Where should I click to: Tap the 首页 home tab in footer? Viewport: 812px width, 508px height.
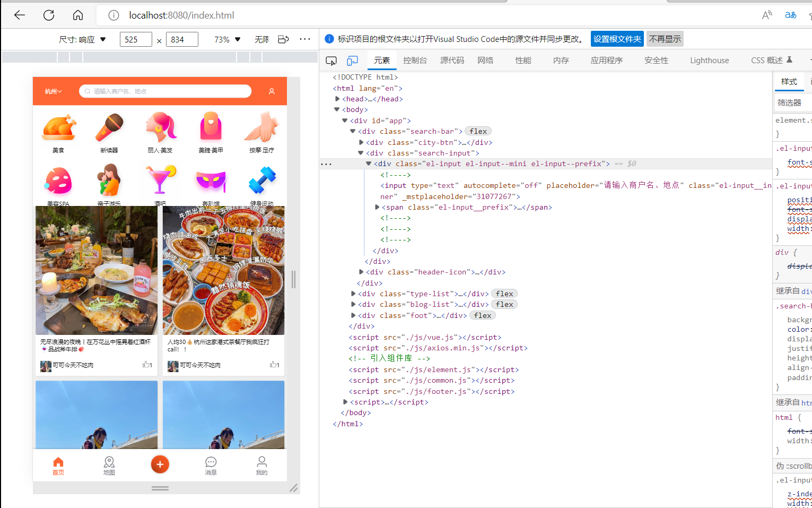coord(58,466)
